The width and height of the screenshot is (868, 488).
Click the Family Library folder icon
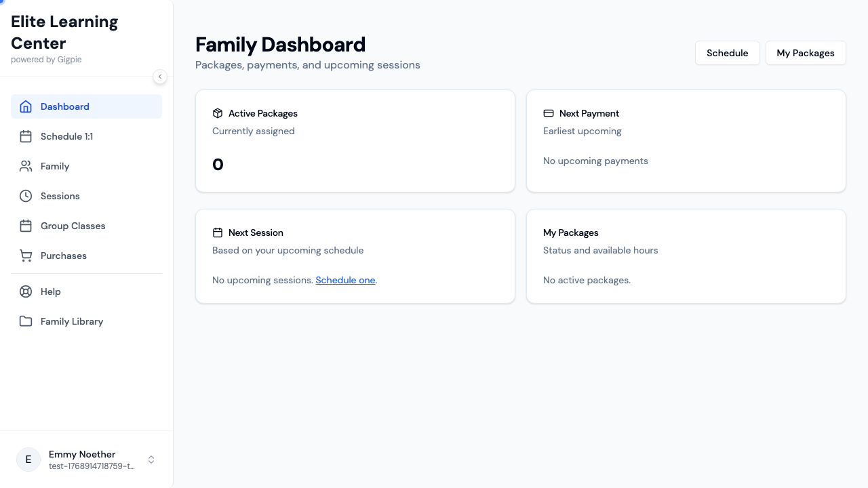pos(26,321)
